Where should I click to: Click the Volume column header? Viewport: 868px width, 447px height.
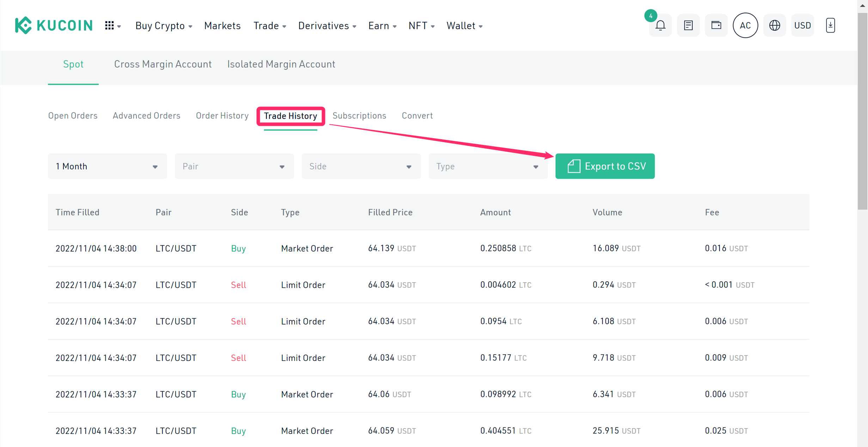point(607,212)
